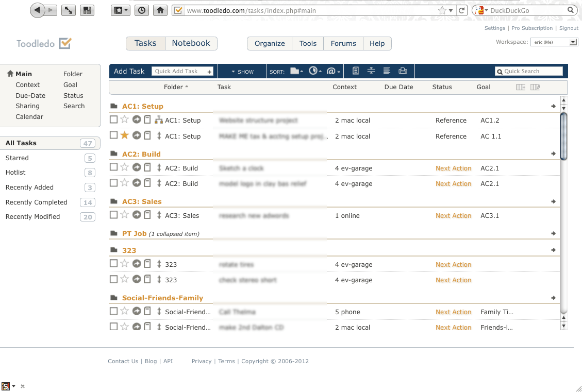The width and height of the screenshot is (582, 392).
Task: Open the Tools menu
Action: pyautogui.click(x=308, y=43)
